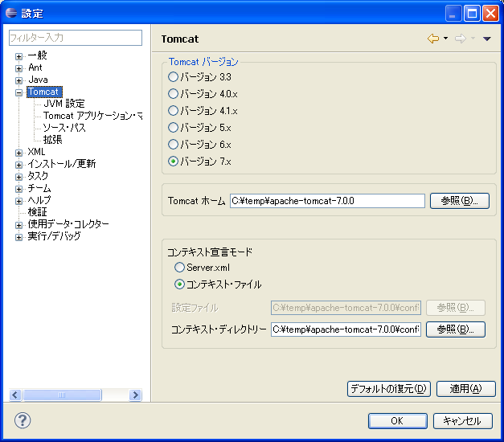Select Java preferences category

(38, 80)
